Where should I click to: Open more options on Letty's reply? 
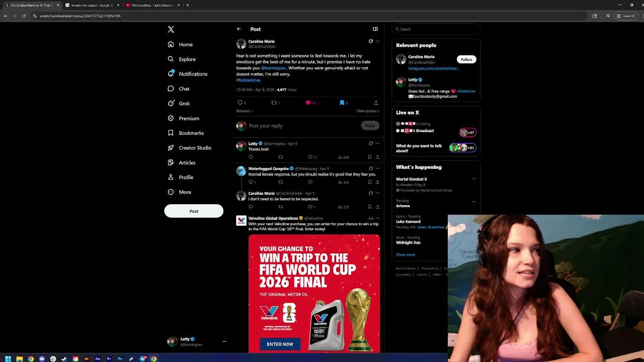(x=377, y=143)
